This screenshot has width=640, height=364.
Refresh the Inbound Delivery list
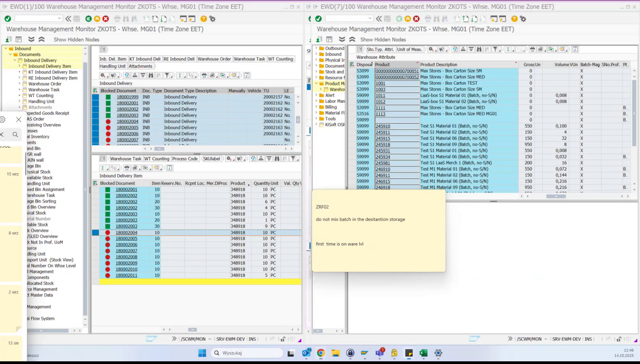(127, 75)
